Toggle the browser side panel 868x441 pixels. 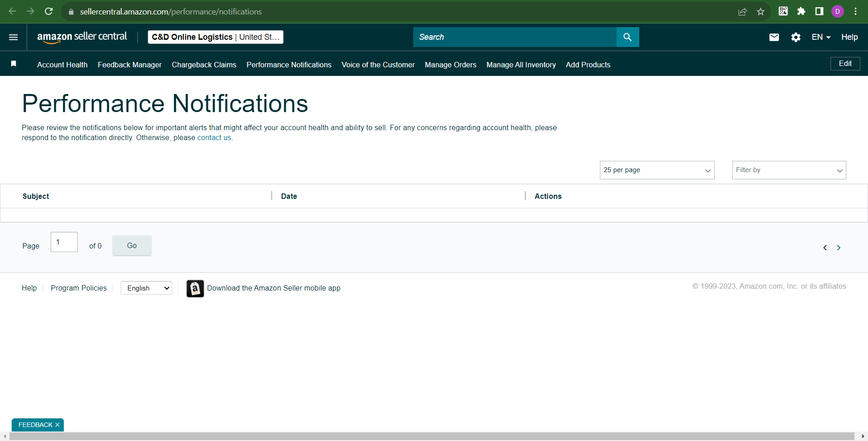[x=819, y=11]
